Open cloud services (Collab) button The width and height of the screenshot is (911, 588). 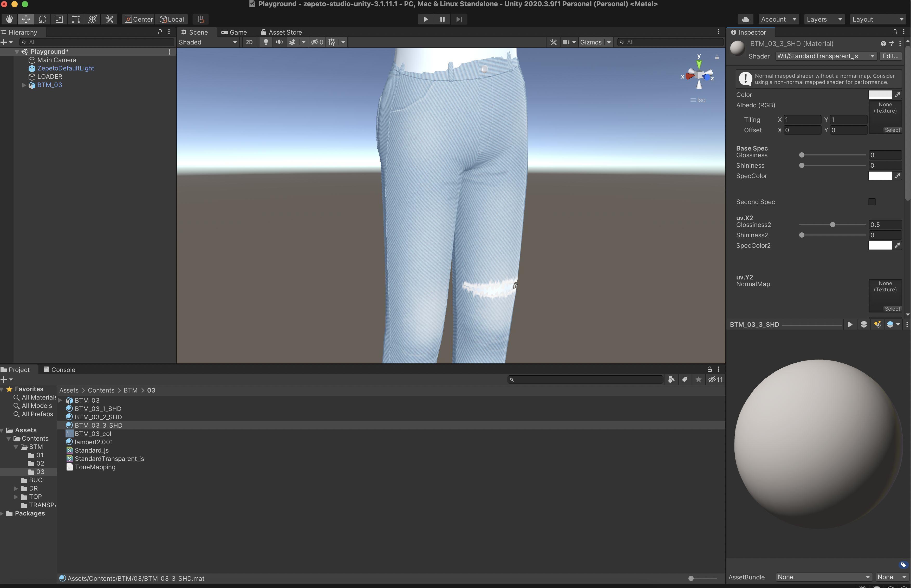(x=746, y=19)
